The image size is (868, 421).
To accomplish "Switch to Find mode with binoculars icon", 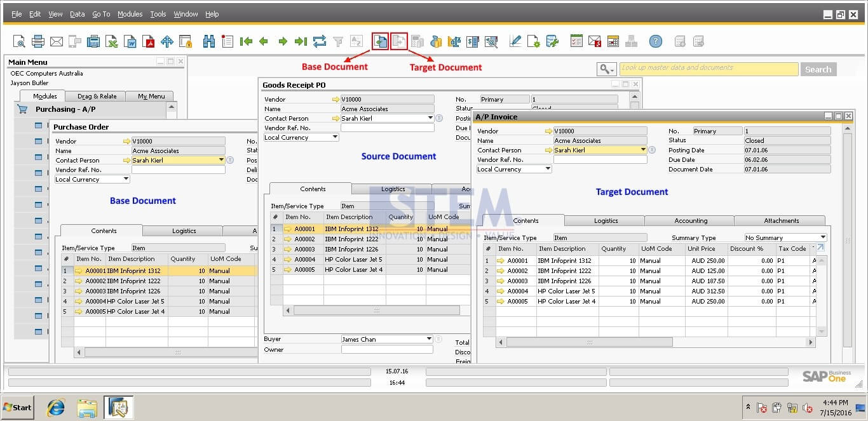I will pyautogui.click(x=209, y=41).
